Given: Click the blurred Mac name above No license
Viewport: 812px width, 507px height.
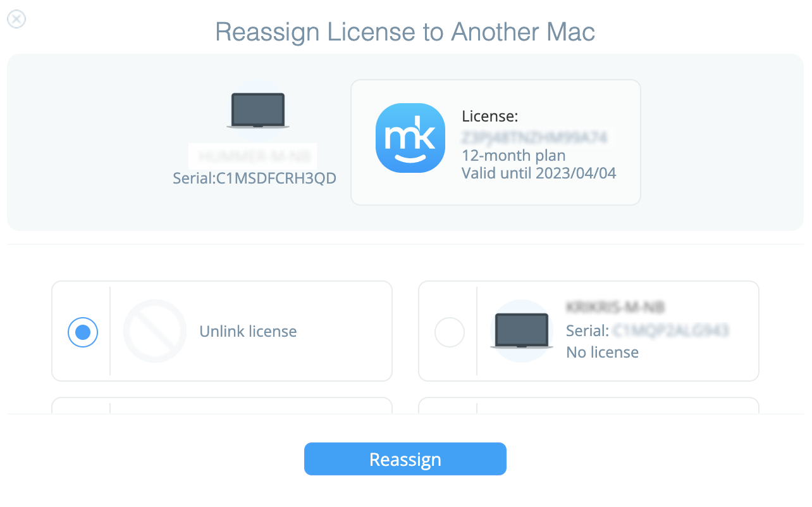Looking at the screenshot, I should point(615,308).
